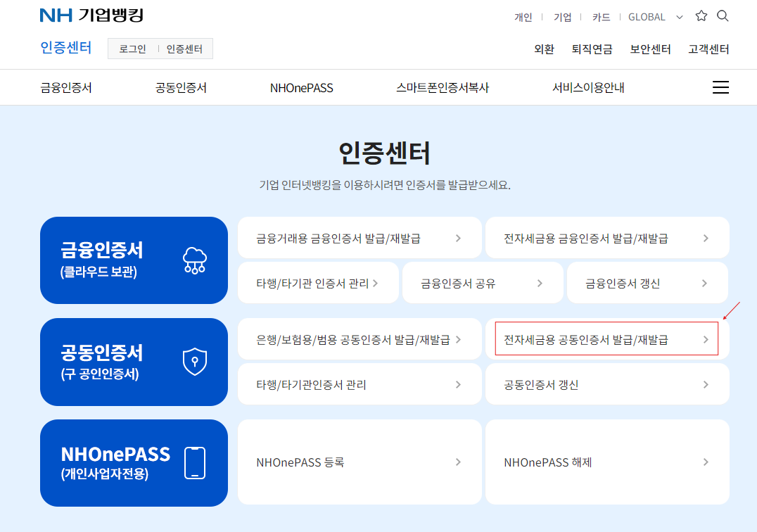757x532 pixels.
Task: Open the 공동인증서 top menu
Action: coord(181,88)
